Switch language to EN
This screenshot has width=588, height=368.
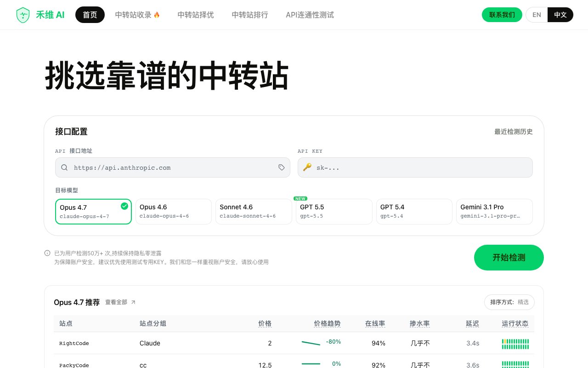[537, 15]
